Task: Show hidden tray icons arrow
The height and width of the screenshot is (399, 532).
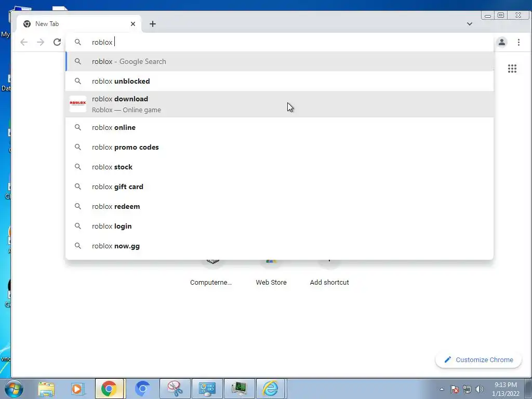Action: coord(442,389)
